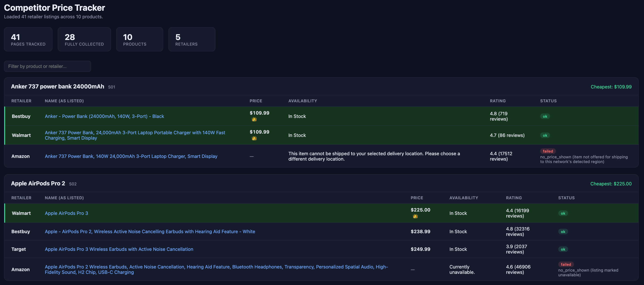The image size is (644, 285).
Task: Click the ok badge in the Target AirPods row
Action: [563, 249]
